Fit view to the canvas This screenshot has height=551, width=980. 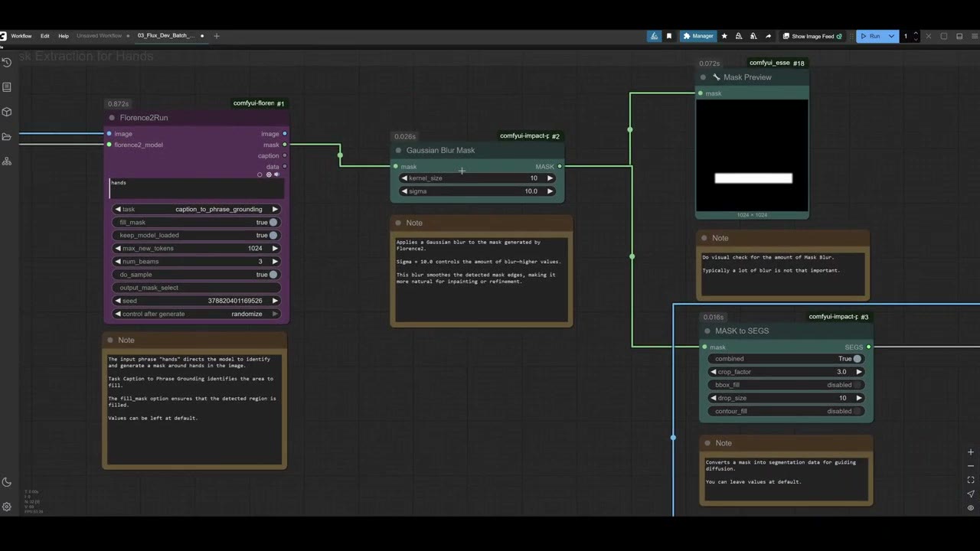971,480
